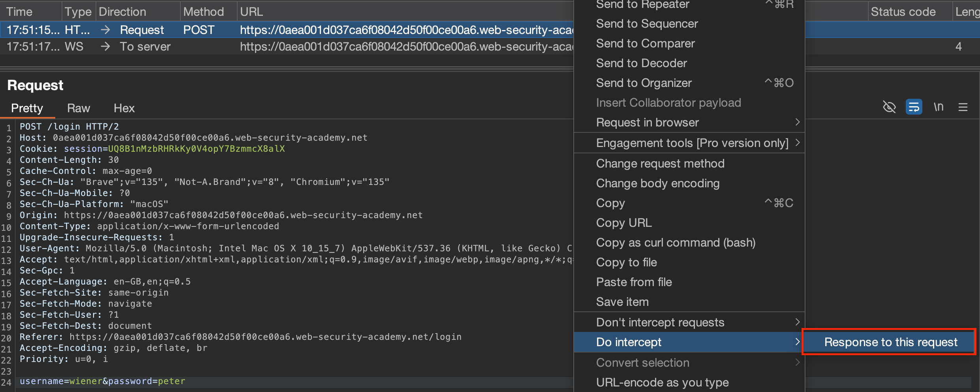
Task: Click the username=wiener request body line
Action: point(103,381)
